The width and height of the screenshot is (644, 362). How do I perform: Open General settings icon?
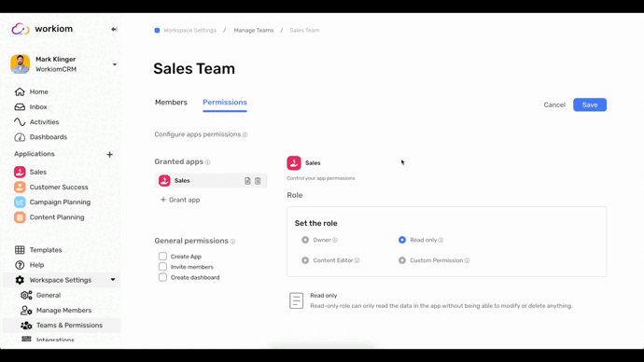tap(26, 295)
